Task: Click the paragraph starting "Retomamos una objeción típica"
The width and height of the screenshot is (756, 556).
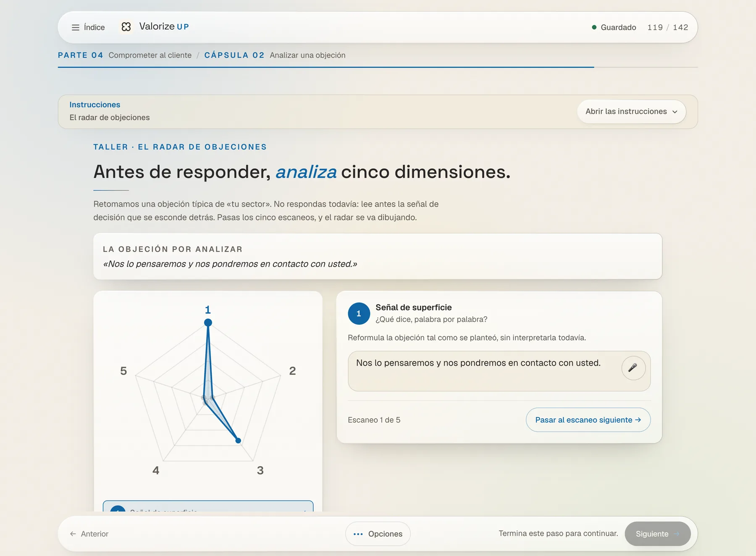Action: pyautogui.click(x=266, y=211)
